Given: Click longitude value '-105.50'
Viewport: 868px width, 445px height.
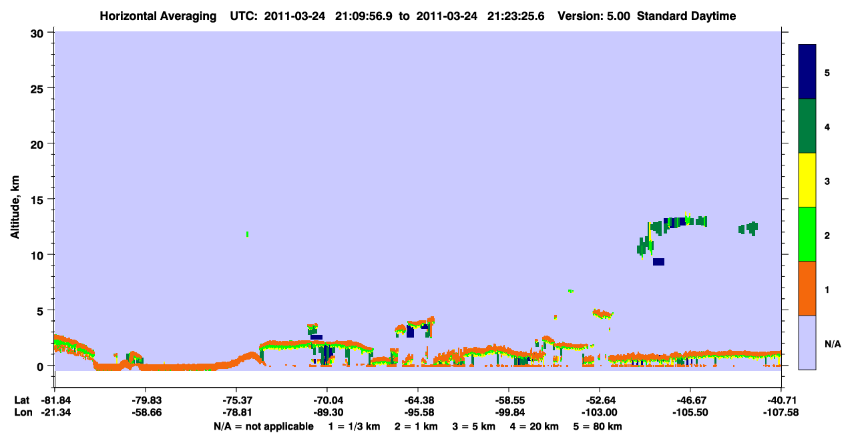Looking at the screenshot, I should point(690,412).
